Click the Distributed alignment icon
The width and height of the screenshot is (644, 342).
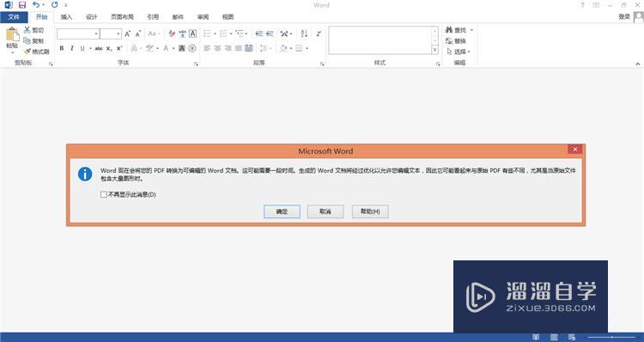point(249,48)
